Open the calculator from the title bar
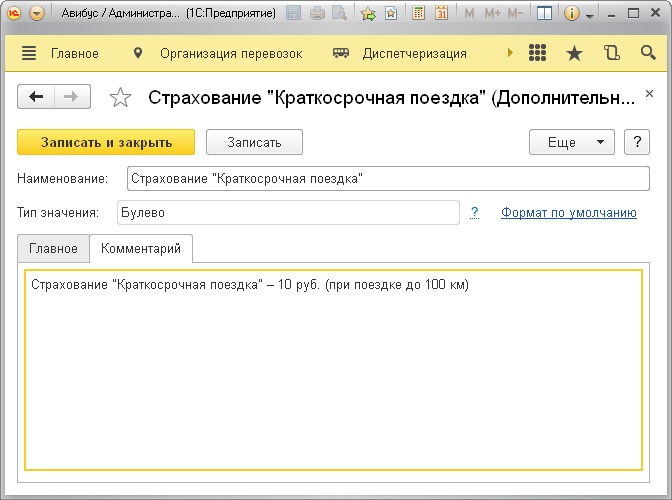The height and width of the screenshot is (500, 672). coord(419,14)
